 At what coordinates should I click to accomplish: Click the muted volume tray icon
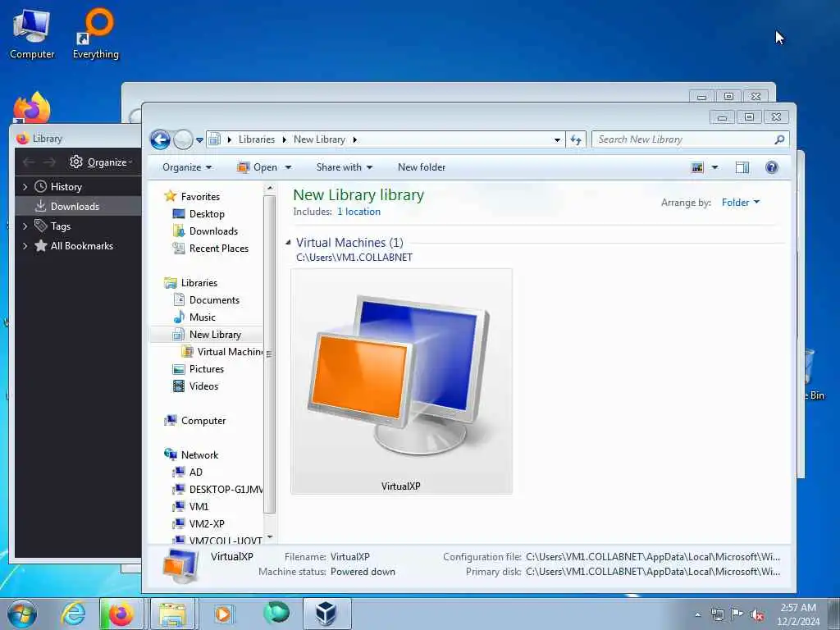point(757,615)
